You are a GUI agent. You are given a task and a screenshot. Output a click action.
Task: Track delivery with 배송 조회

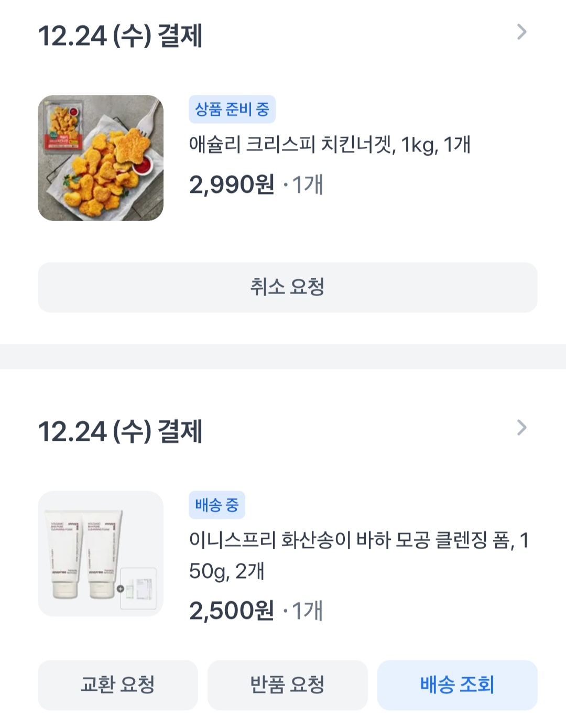(x=457, y=684)
